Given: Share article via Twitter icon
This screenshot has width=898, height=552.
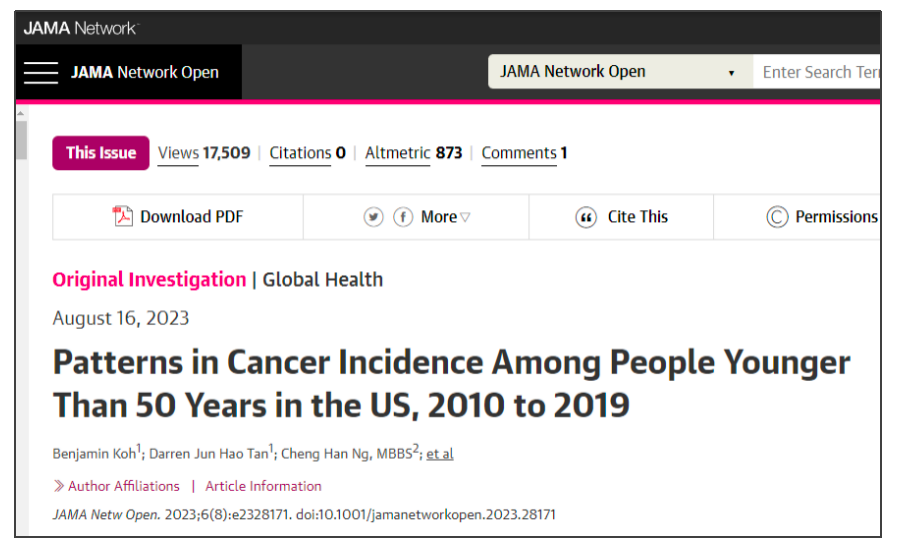Looking at the screenshot, I should (x=374, y=217).
